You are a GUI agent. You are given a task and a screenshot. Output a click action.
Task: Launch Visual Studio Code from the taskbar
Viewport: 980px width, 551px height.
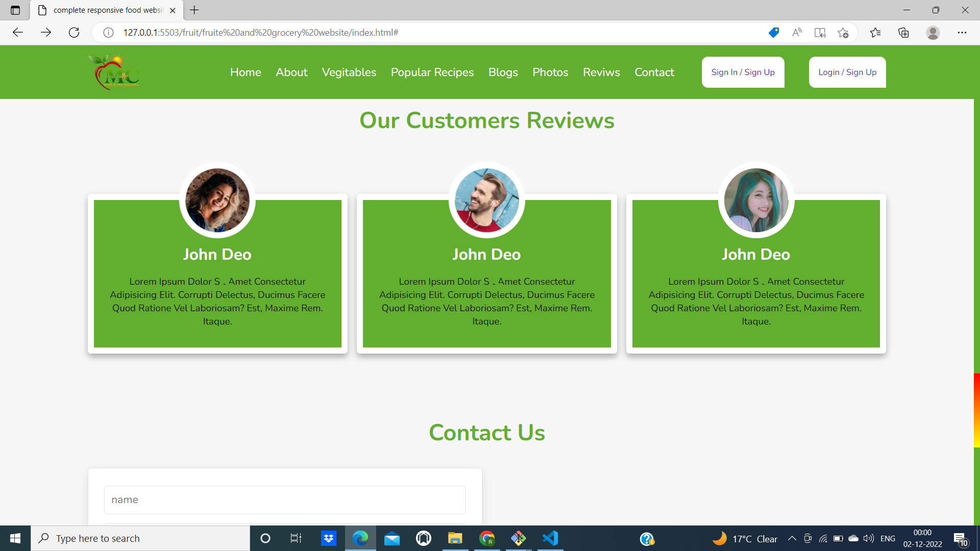pyautogui.click(x=550, y=538)
